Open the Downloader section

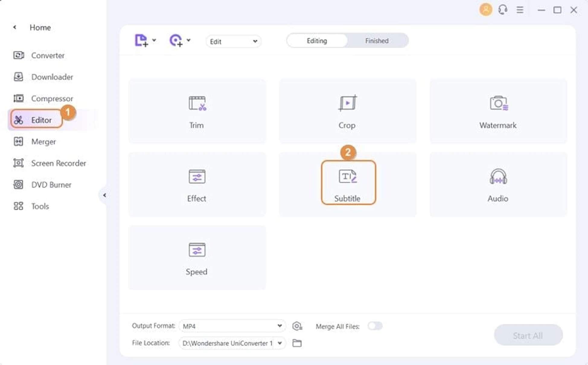click(x=43, y=77)
